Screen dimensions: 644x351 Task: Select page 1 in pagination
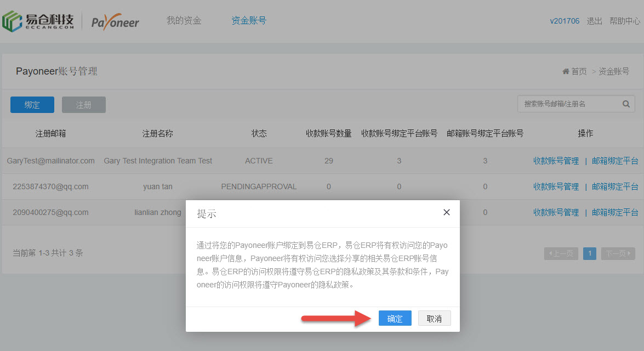[x=590, y=253]
